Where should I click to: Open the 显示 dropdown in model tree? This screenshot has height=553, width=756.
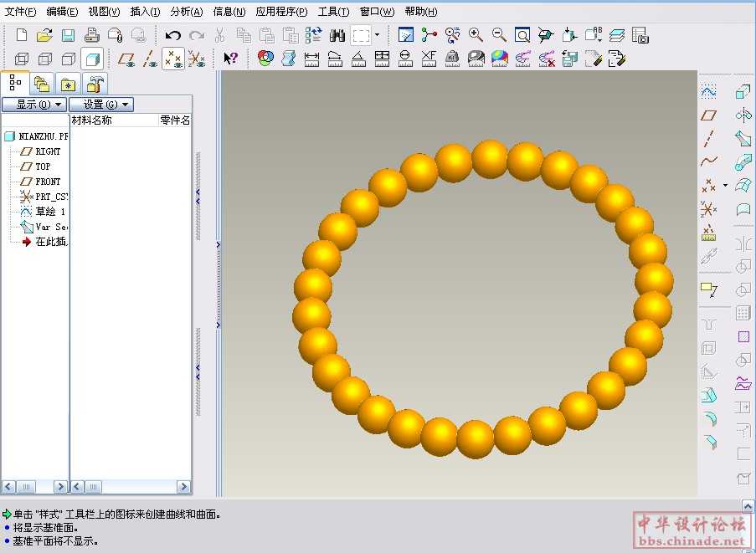click(x=34, y=105)
